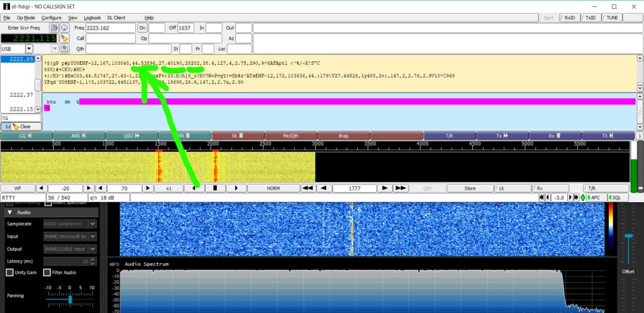Open the Configure menu
The image size is (644, 313).
click(x=52, y=18)
